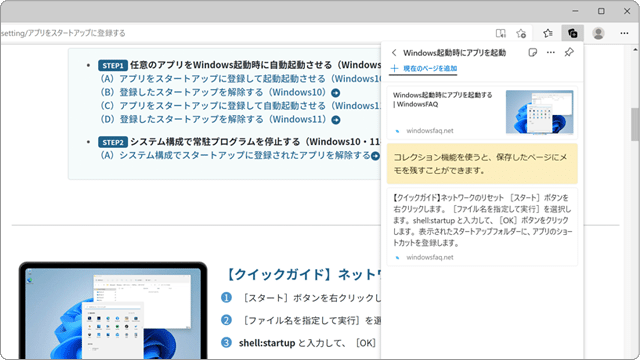Minimize the browser window
The image size is (640, 360).
(x=576, y=11)
